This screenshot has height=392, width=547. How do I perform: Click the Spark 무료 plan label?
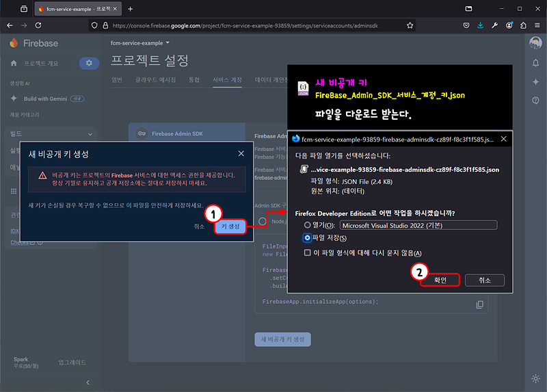coord(26,363)
